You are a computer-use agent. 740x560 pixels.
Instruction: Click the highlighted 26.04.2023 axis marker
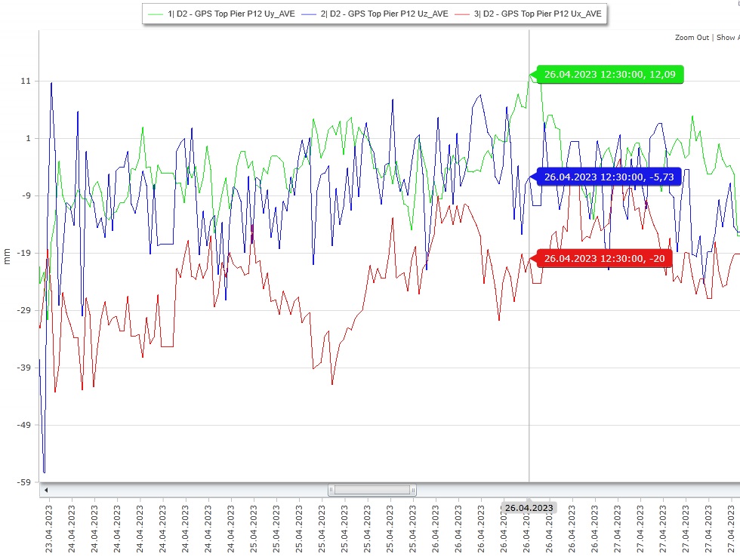click(529, 508)
